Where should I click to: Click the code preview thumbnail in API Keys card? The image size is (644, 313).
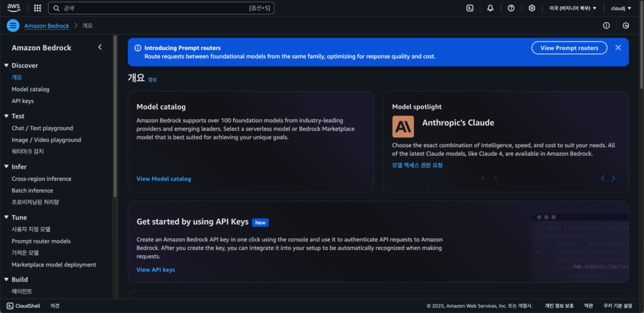(x=579, y=248)
